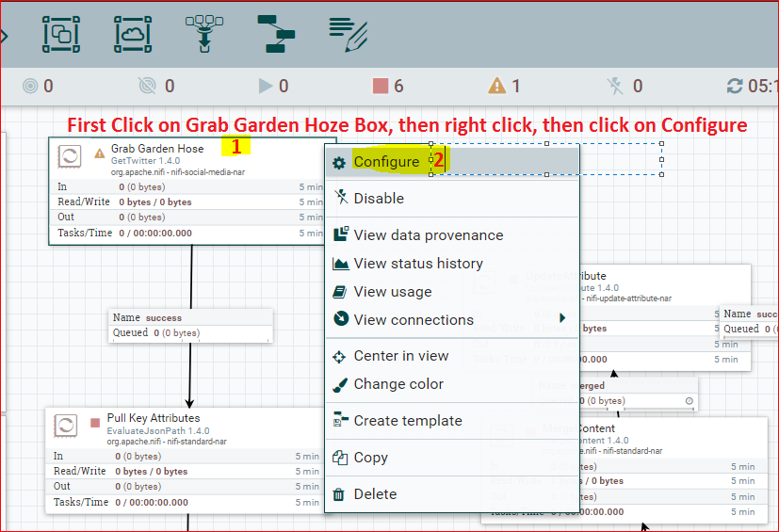Click the not-transmitting ports status icon
779x532 pixels.
[147, 86]
